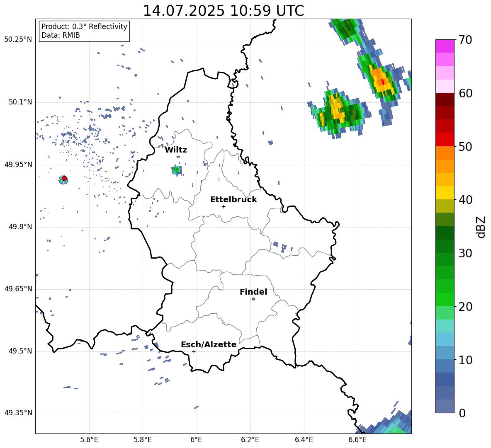Click the Ettelbruck station cross marker
The height and width of the screenshot is (448, 491).
coord(224,206)
